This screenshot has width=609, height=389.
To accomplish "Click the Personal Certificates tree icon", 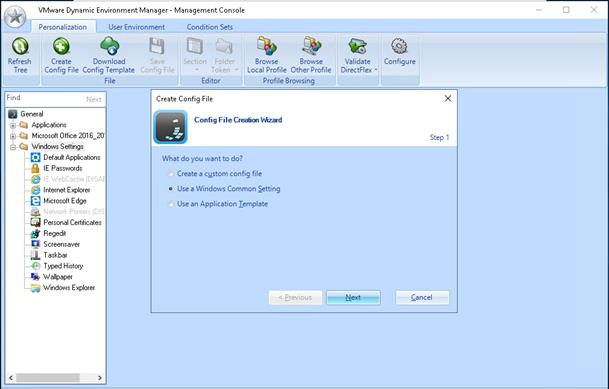I will point(35,222).
